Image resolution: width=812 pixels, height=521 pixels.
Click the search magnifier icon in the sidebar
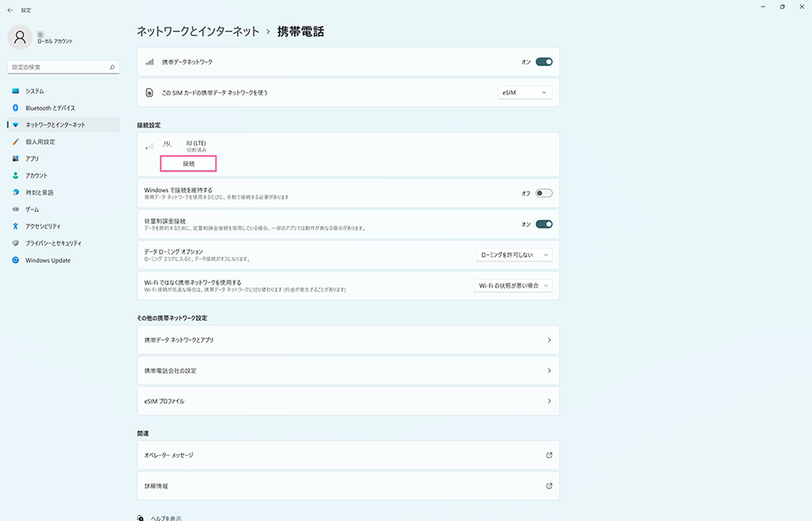click(x=113, y=66)
